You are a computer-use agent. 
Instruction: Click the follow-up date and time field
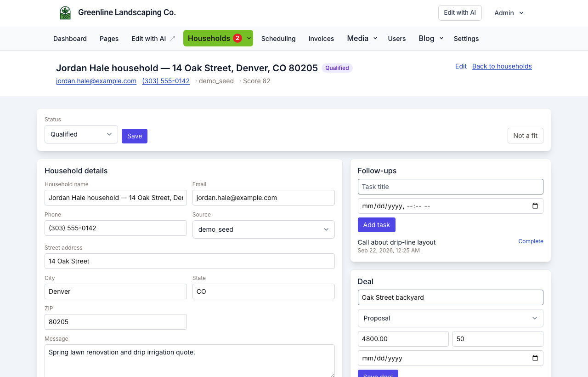pos(451,206)
